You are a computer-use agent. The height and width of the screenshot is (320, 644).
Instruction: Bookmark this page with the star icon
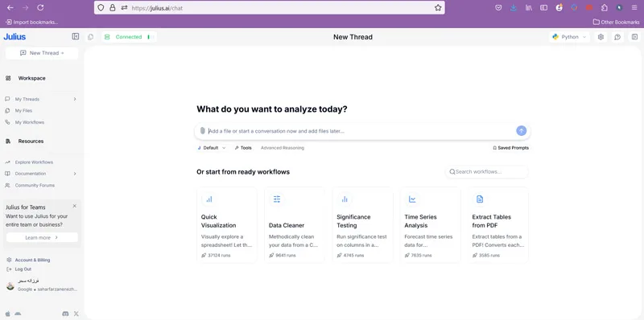[x=438, y=8]
